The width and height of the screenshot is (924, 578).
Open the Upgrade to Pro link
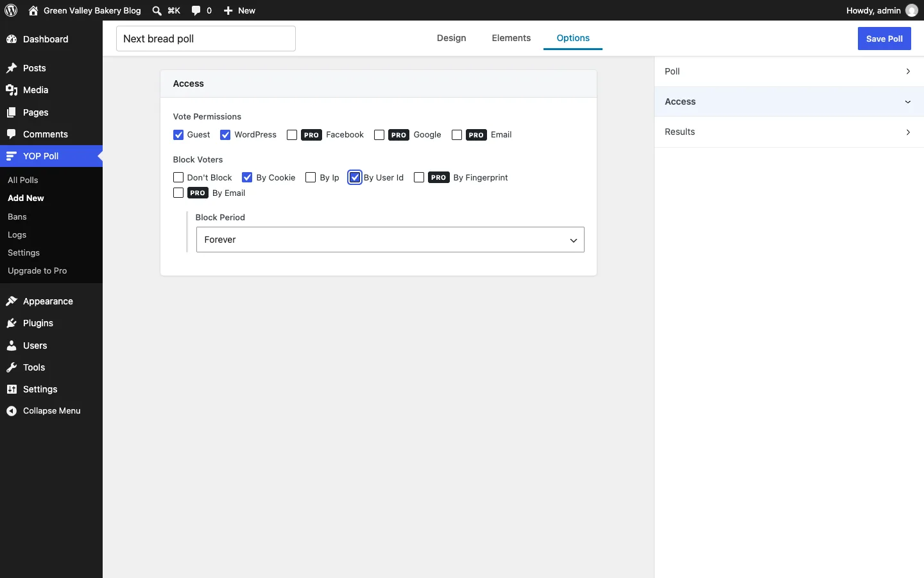coord(37,270)
